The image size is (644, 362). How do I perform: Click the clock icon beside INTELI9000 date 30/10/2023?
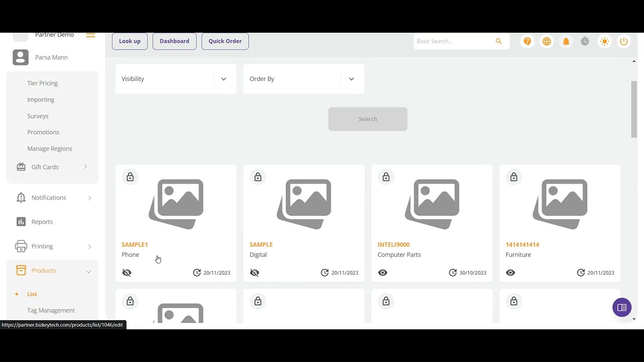[453, 273]
